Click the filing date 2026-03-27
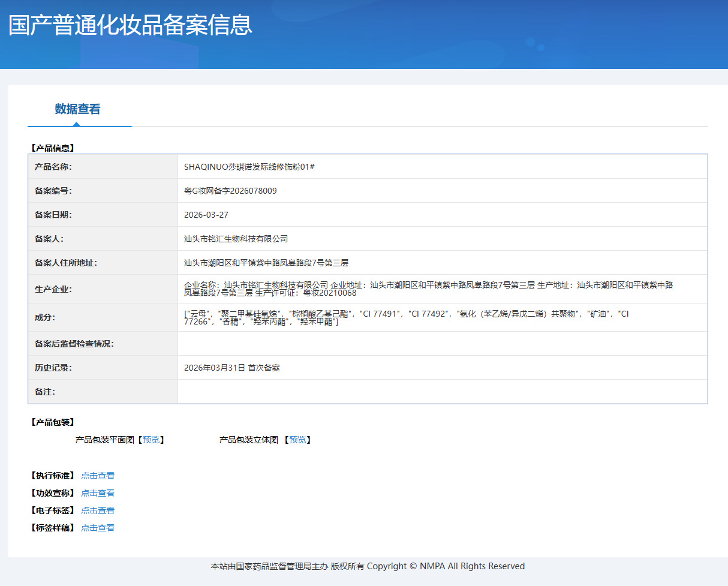Screen dimensions: 728x586 (206, 215)
